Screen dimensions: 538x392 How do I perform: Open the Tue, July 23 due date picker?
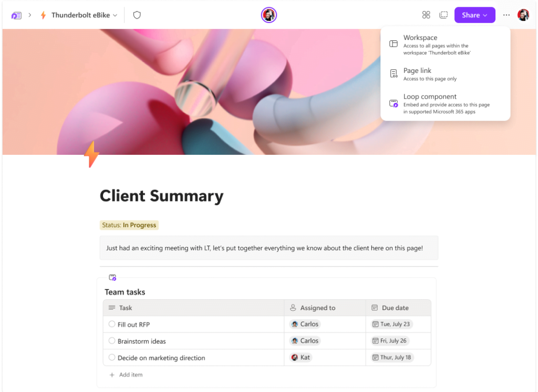(x=392, y=324)
